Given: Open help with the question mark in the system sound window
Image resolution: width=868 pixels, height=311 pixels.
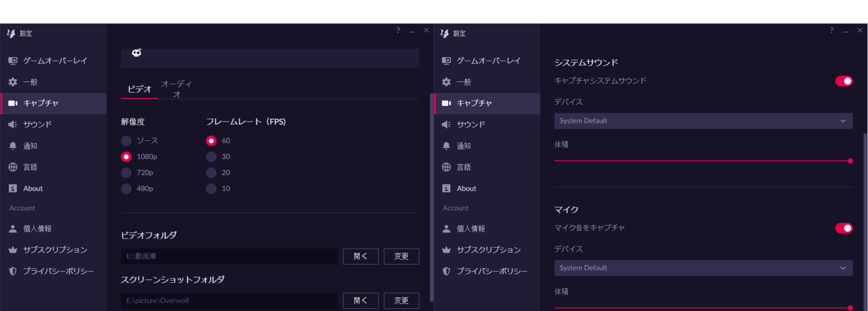Looking at the screenshot, I should [832, 31].
